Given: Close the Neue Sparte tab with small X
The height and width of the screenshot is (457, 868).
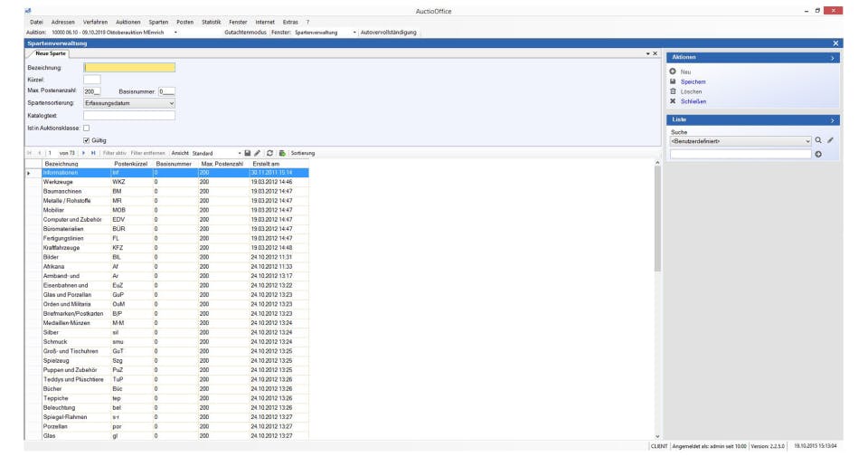Looking at the screenshot, I should pos(655,53).
